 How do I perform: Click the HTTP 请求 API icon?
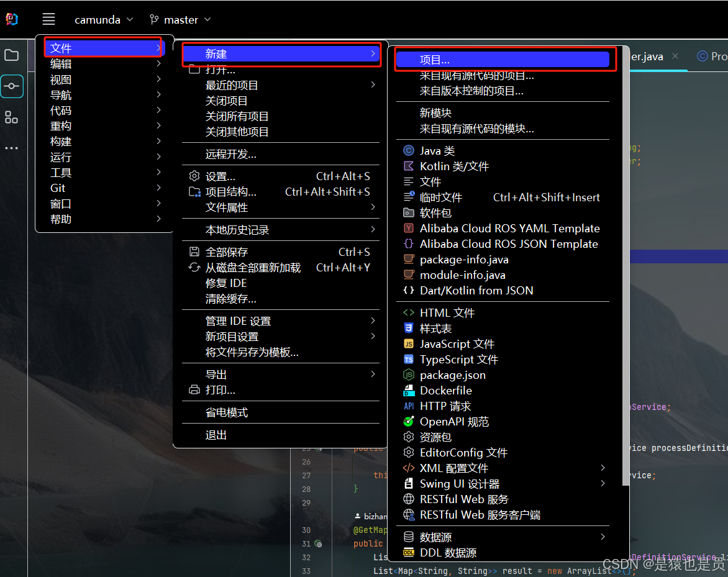(409, 406)
